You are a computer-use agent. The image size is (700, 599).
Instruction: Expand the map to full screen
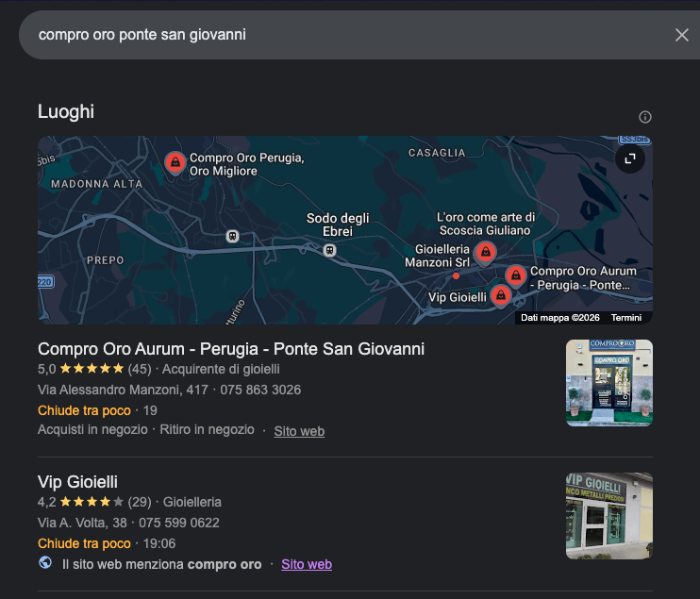[630, 158]
